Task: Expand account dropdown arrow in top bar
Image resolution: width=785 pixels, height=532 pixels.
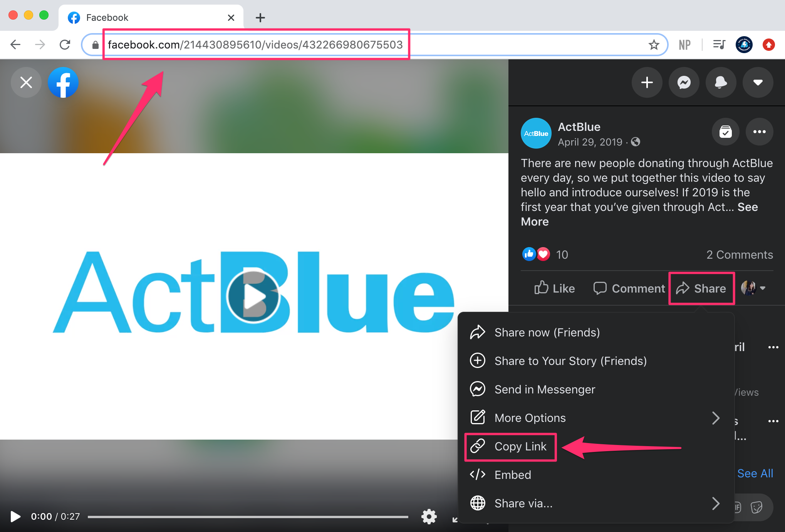Action: (758, 82)
